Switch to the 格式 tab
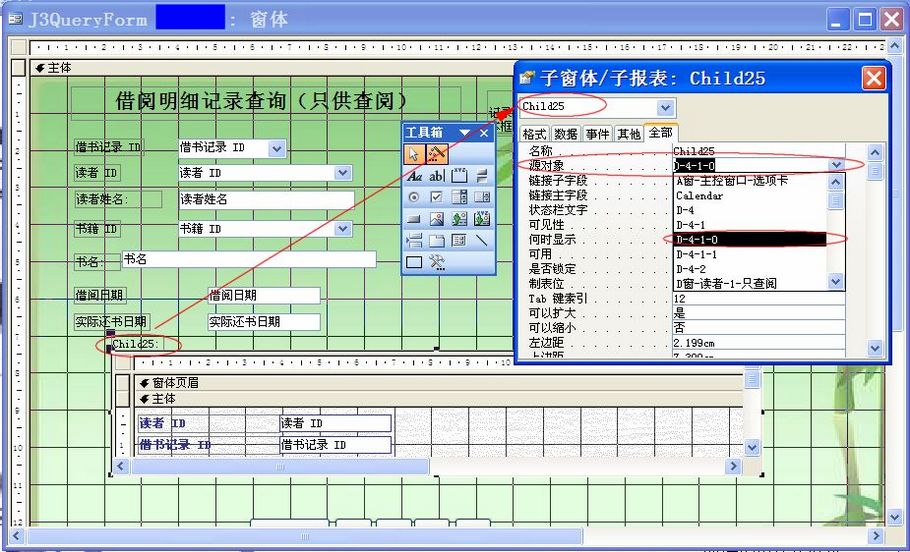The height and width of the screenshot is (552, 910). [x=534, y=134]
